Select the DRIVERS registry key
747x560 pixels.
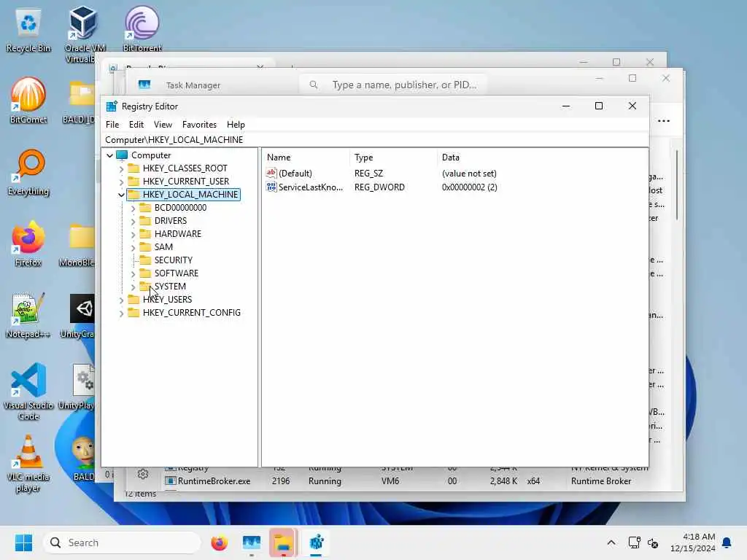171,220
